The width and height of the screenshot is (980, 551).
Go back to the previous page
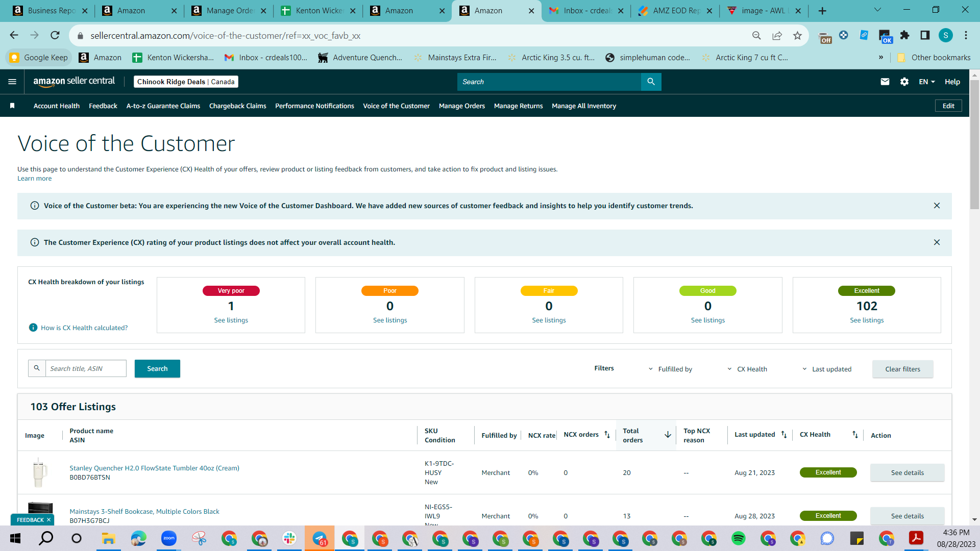(14, 35)
